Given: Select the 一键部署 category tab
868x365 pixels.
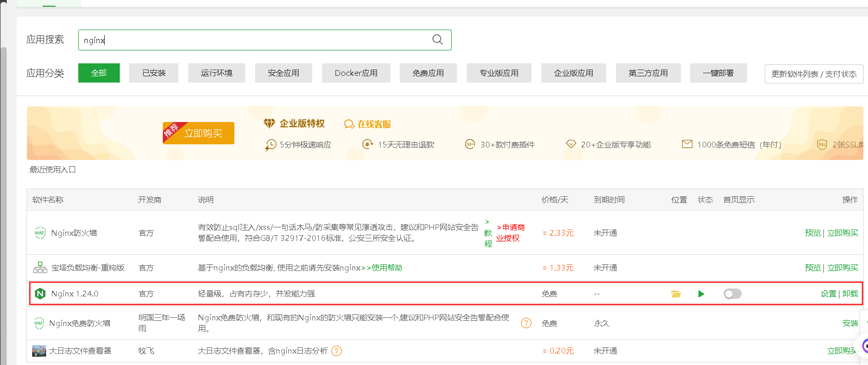Looking at the screenshot, I should click(719, 73).
